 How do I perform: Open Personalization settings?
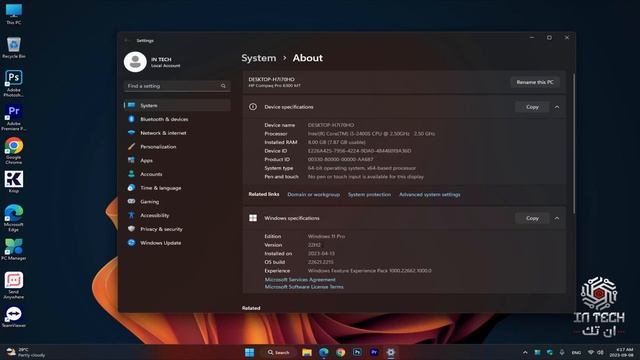click(177, 147)
